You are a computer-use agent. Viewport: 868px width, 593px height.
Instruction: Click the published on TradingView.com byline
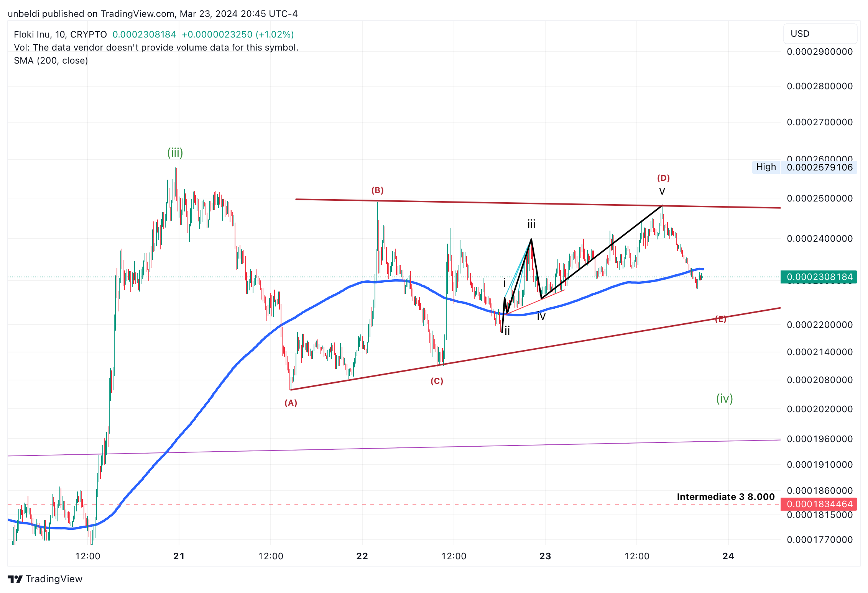(153, 14)
